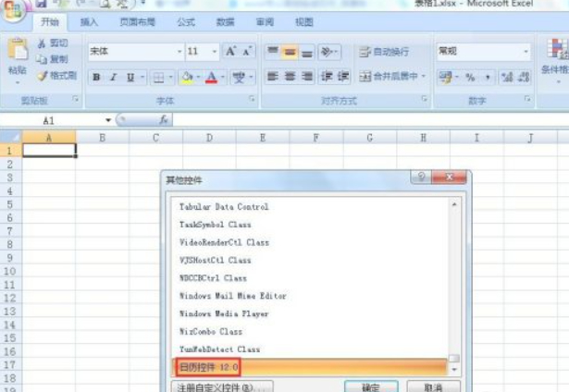The image size is (569, 392).
Task: Open the font size dropdown
Action: pyautogui.click(x=215, y=52)
